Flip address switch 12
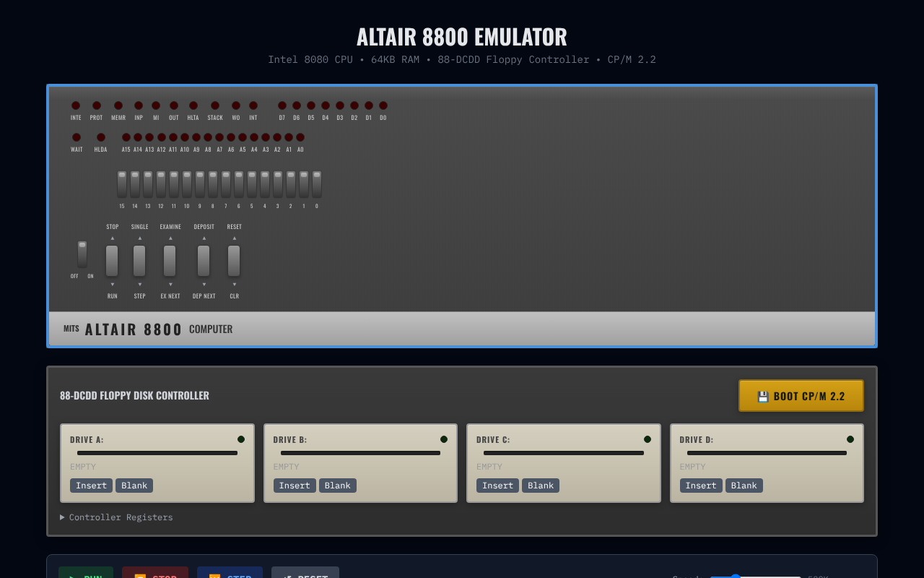924x578 pixels. point(161,184)
